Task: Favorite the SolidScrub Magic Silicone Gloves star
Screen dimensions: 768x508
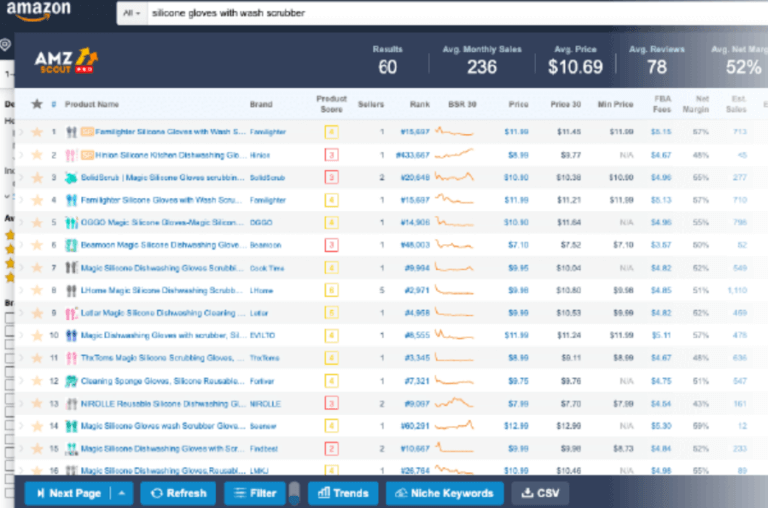Action: [37, 177]
